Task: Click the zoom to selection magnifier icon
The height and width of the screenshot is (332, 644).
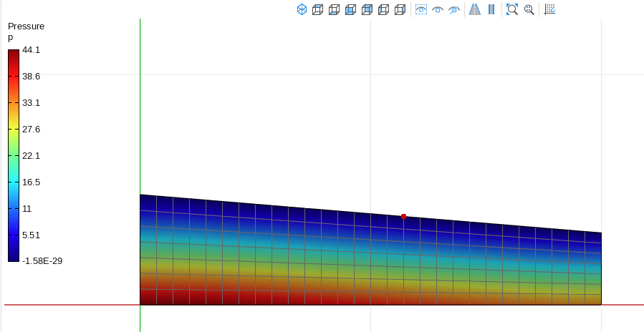Action: click(529, 9)
